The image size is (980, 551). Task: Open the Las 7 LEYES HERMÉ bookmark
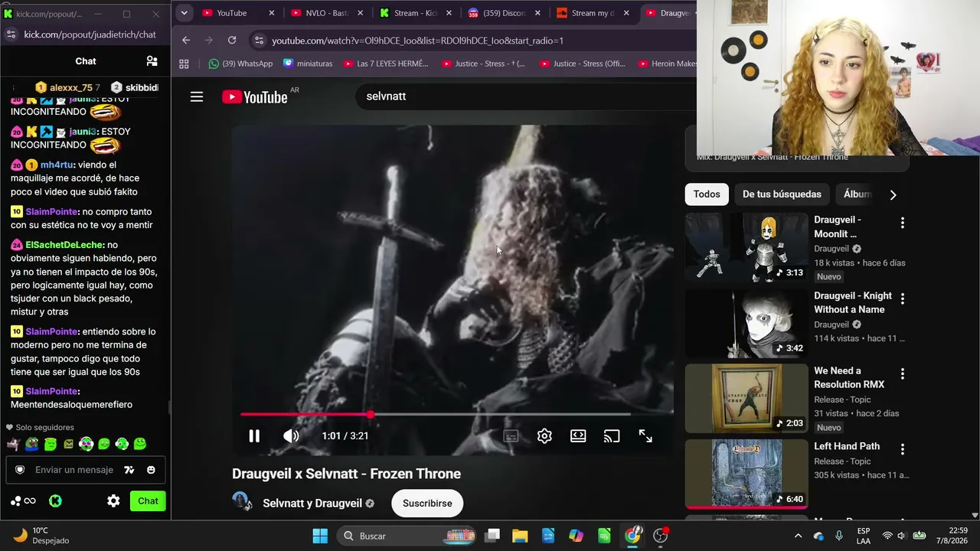point(386,64)
